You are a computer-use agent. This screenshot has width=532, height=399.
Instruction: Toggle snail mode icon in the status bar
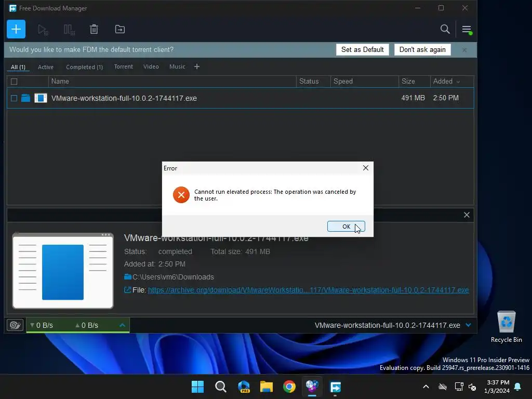point(15,325)
